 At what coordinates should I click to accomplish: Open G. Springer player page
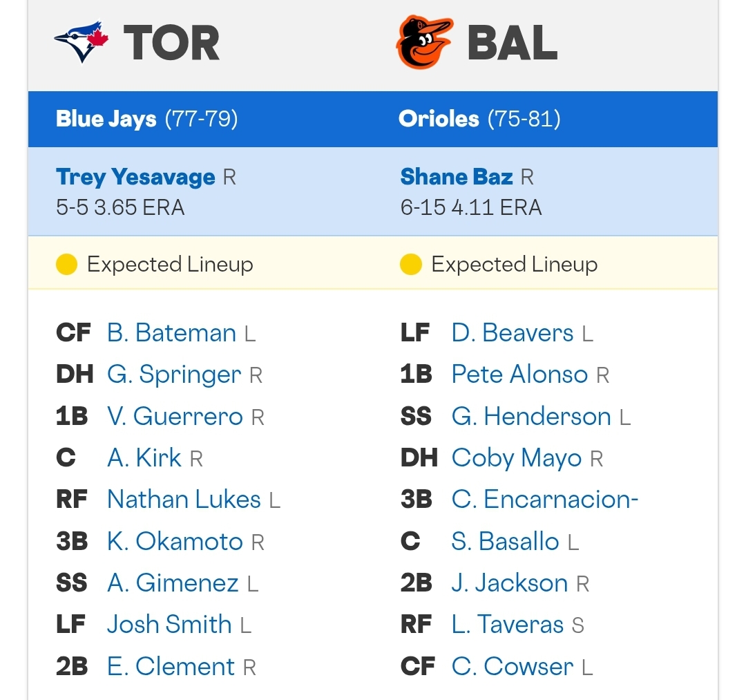coord(174,375)
